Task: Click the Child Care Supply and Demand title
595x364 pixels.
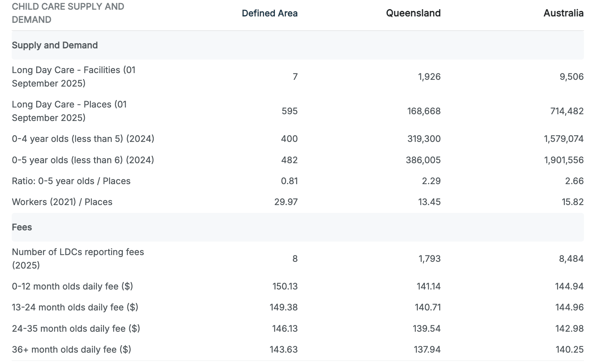Action: click(x=68, y=13)
